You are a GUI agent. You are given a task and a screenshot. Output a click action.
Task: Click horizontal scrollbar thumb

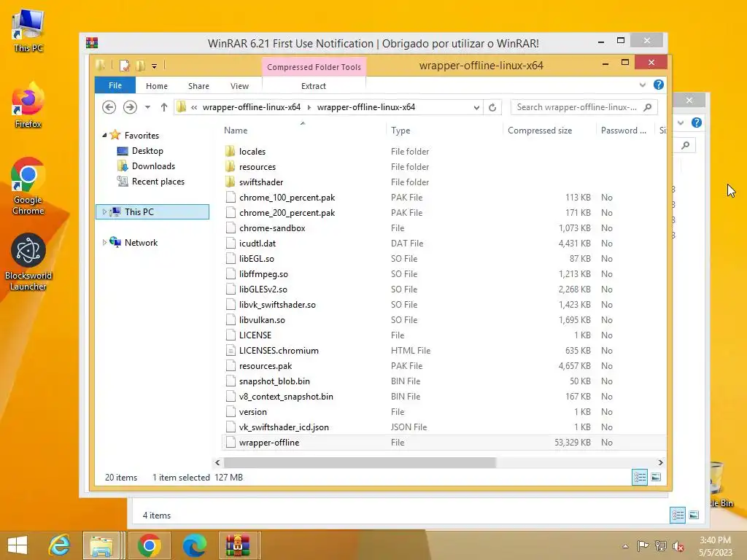[360, 462]
